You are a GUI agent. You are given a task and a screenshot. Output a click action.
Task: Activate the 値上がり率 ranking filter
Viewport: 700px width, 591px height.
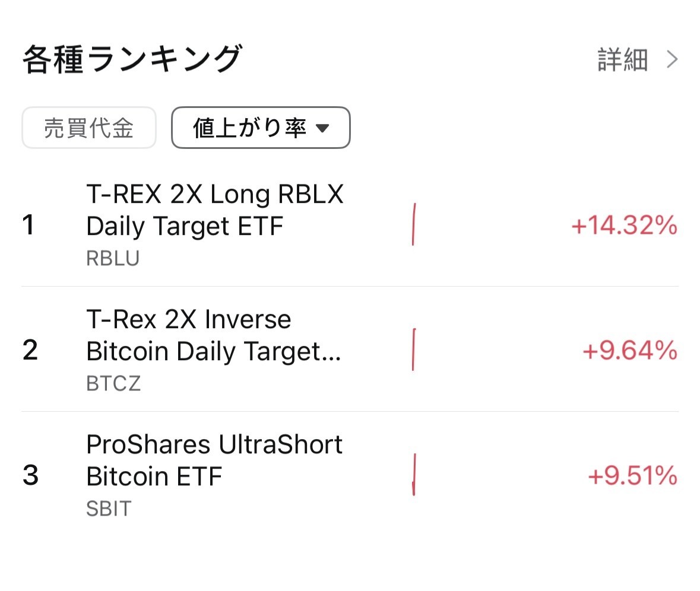260,127
